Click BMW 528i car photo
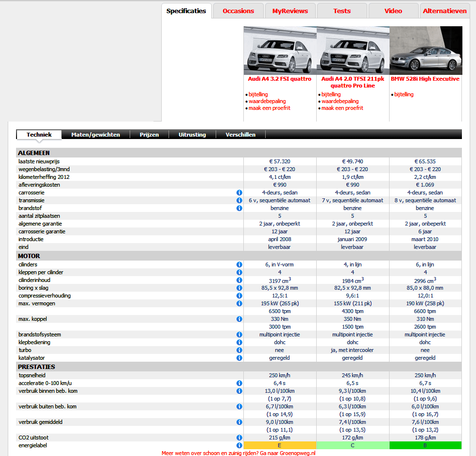The width and height of the screenshot is (476, 456). (x=426, y=51)
